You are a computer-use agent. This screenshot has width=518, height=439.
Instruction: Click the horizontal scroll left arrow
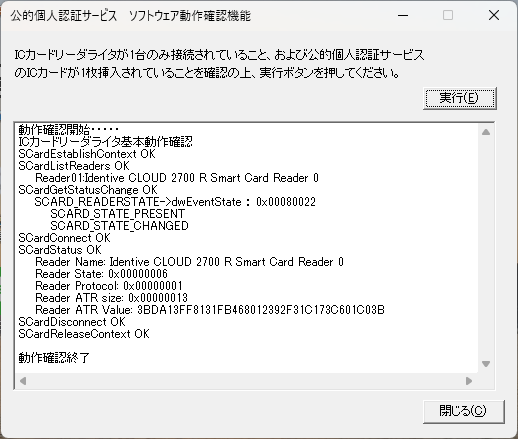[x=23, y=381]
